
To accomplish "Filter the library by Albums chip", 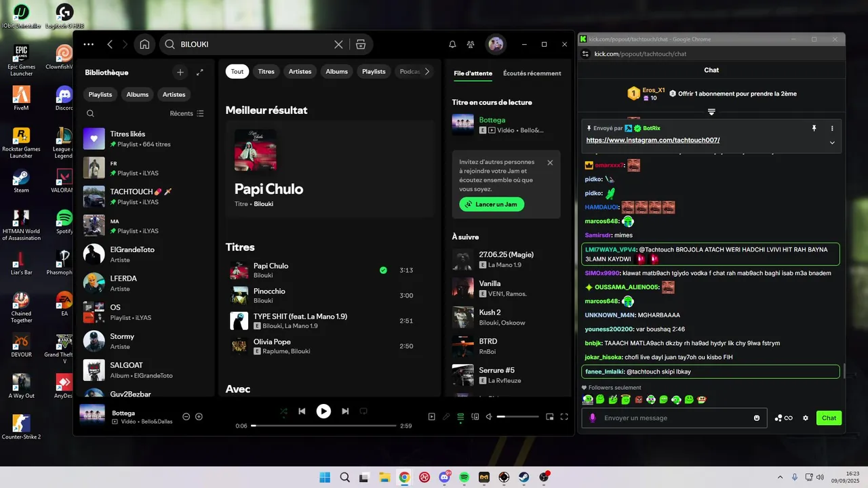I will (137, 94).
